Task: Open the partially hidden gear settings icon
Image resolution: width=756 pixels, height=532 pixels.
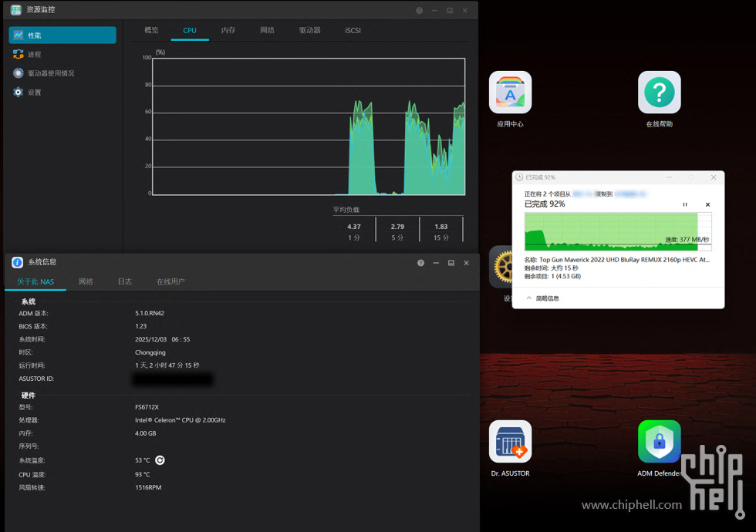Action: [x=502, y=268]
